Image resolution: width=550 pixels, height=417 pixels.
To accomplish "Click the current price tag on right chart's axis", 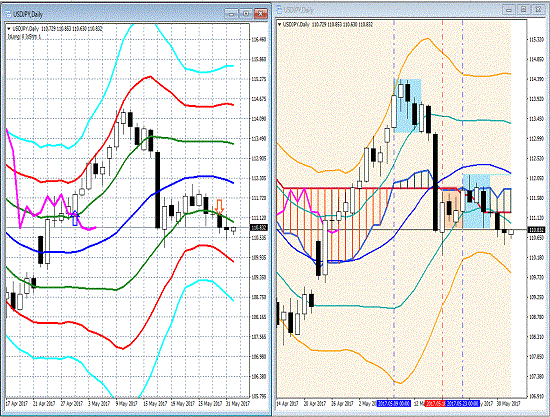I will 537,230.
